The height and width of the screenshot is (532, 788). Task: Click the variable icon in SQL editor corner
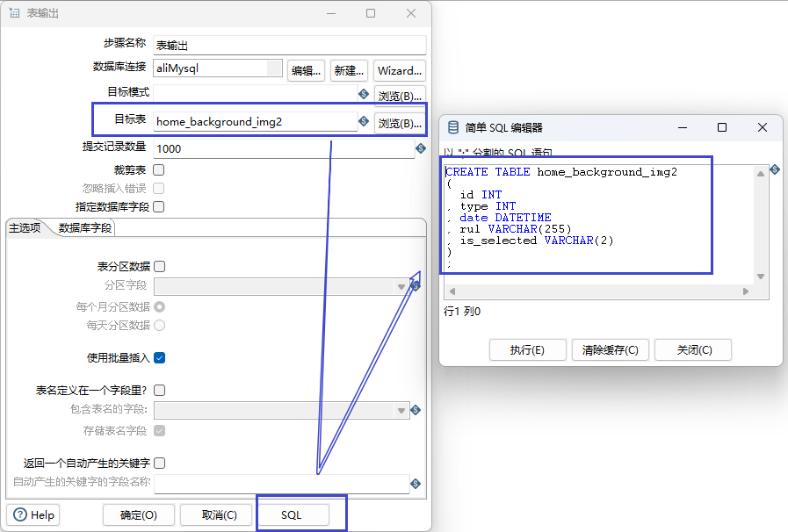pyautogui.click(x=775, y=169)
